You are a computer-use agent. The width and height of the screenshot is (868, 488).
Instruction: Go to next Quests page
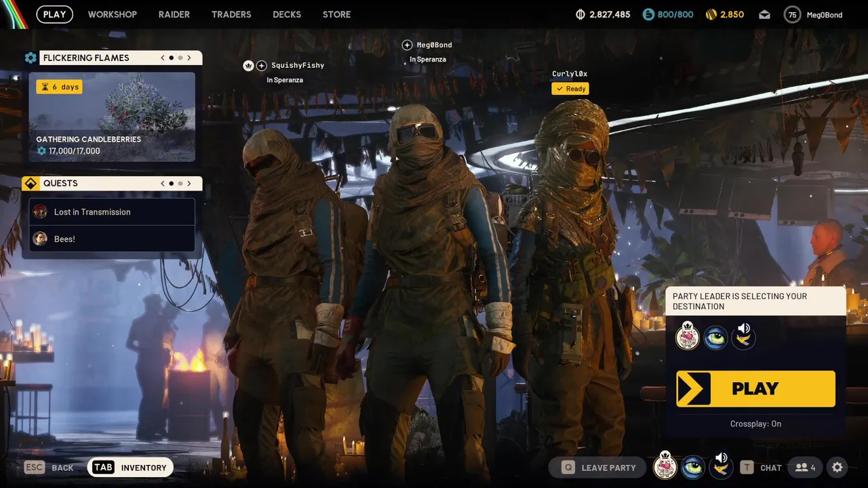tap(189, 184)
